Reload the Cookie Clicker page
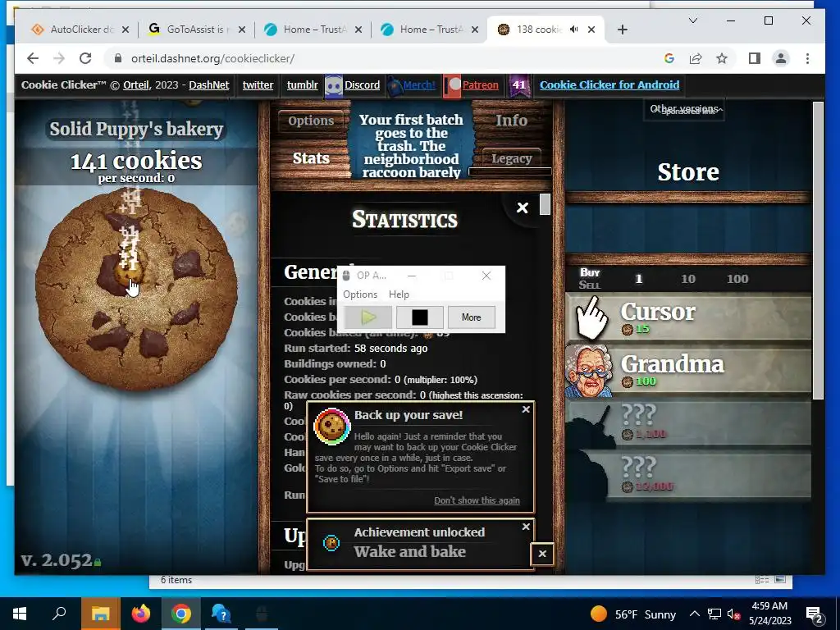 (x=85, y=58)
